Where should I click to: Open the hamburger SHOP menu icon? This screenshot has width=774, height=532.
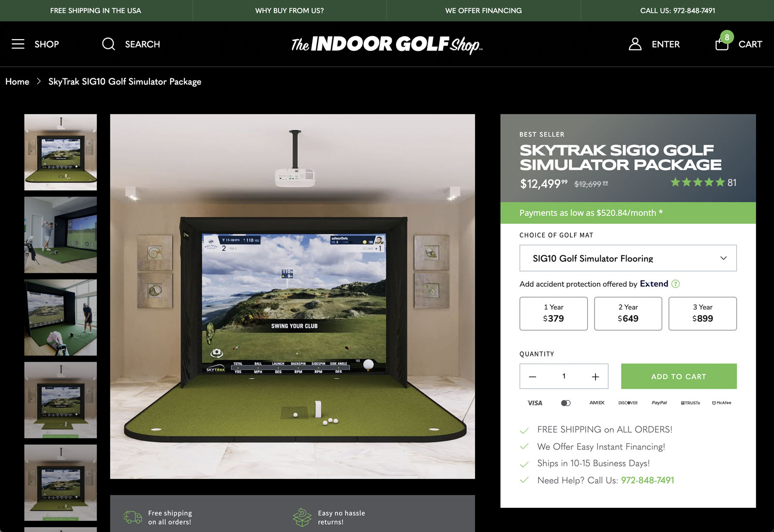(18, 44)
